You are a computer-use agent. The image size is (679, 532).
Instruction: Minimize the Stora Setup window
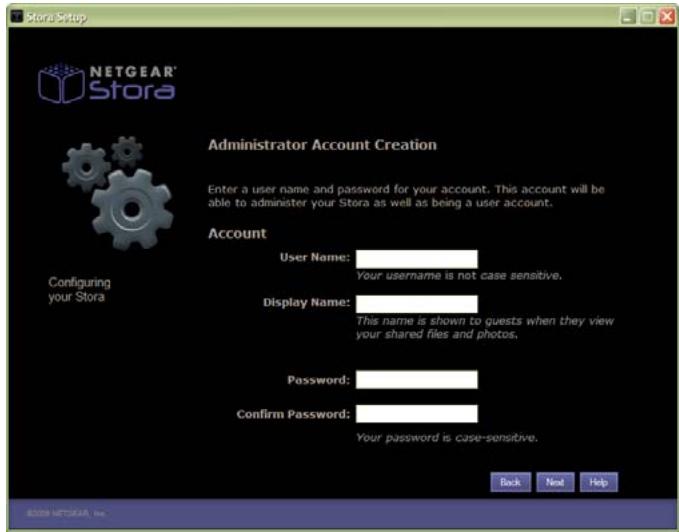(628, 17)
